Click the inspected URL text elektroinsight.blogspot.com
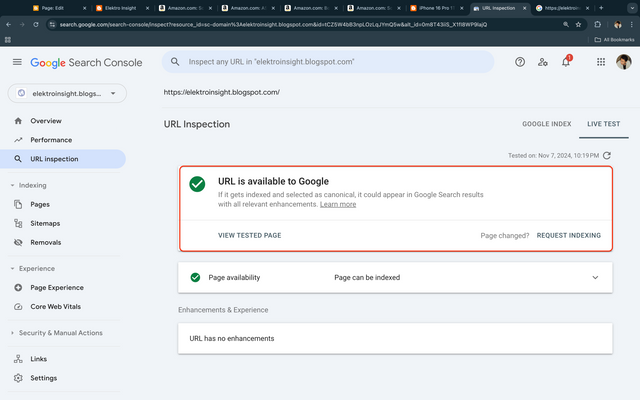640x400 pixels. coord(222,92)
